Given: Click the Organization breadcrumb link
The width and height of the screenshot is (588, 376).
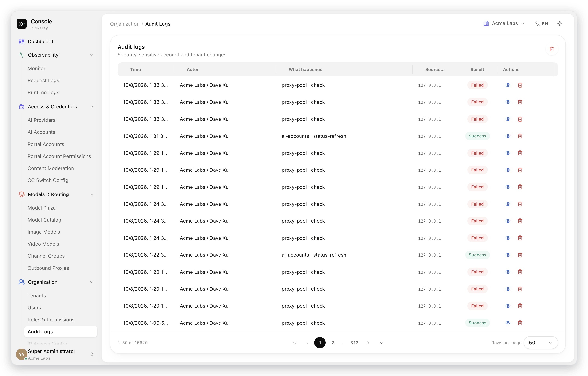Looking at the screenshot, I should (125, 24).
